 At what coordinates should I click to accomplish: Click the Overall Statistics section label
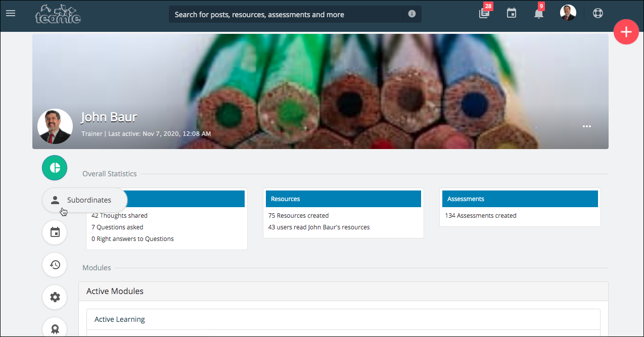tap(110, 174)
